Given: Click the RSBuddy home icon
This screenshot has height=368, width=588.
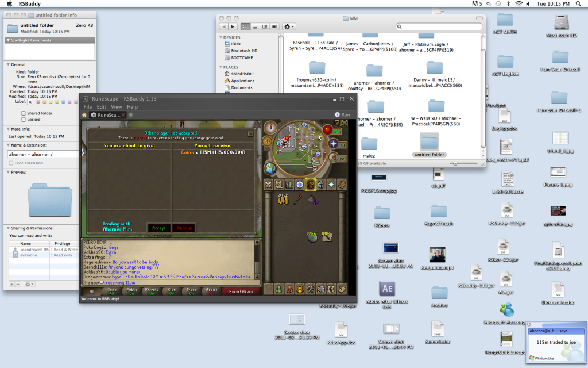Looking at the screenshot, I should [84, 115].
